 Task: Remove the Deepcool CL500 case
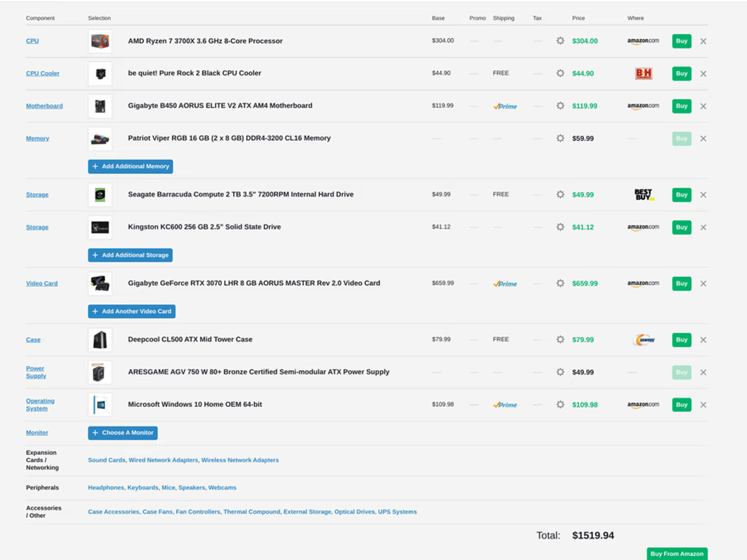(703, 340)
